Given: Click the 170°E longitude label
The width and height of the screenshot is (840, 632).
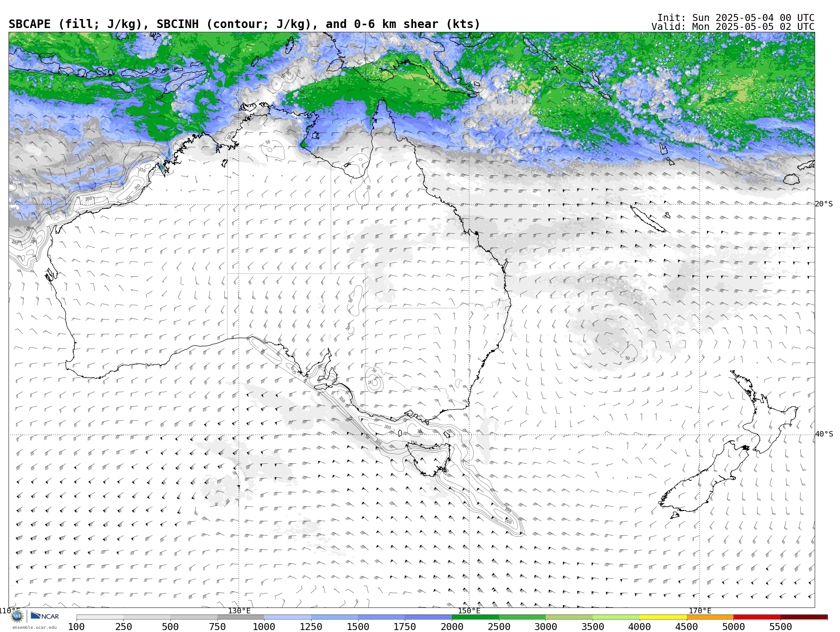Looking at the screenshot, I should coord(700,611).
